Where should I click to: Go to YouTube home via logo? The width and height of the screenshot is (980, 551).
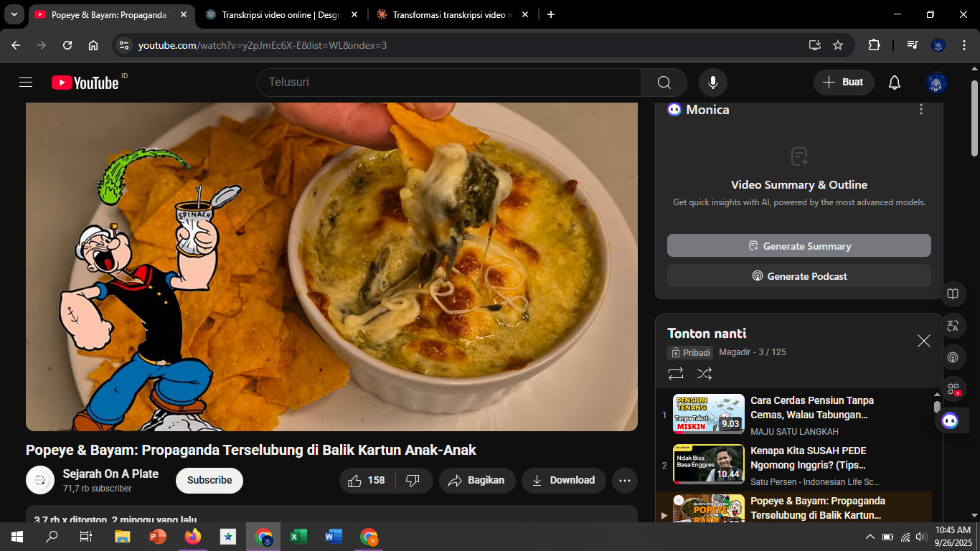coord(85,83)
